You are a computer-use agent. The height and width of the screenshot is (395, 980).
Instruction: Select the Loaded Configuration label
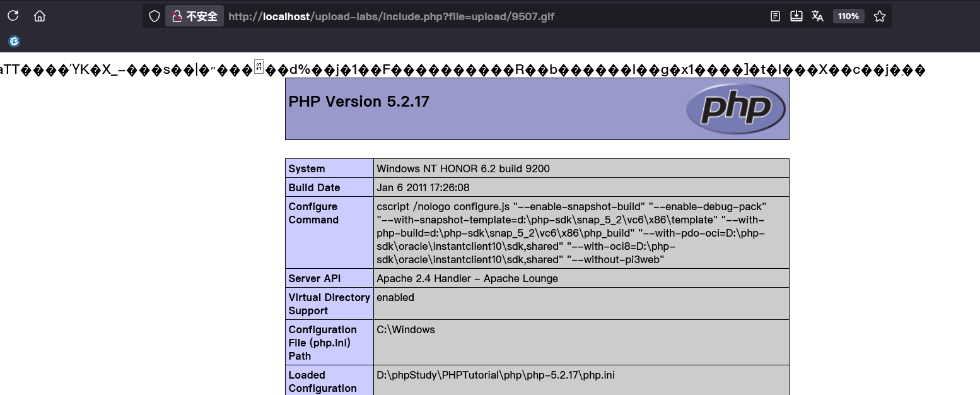click(x=323, y=381)
